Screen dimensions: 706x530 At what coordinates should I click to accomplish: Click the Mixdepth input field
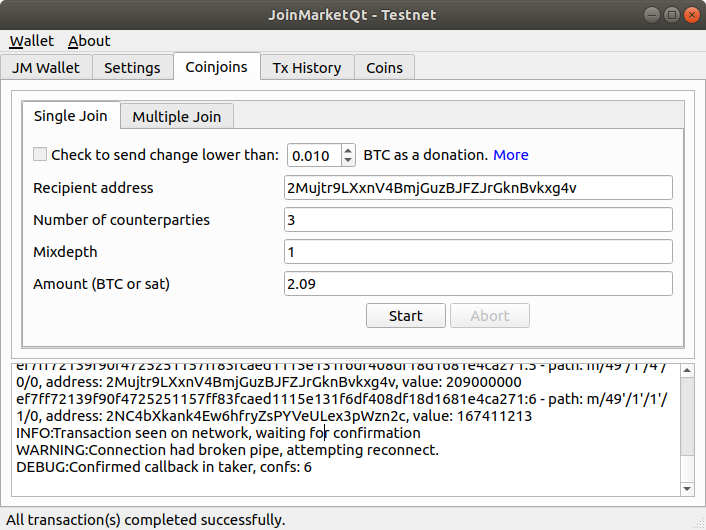tap(478, 252)
